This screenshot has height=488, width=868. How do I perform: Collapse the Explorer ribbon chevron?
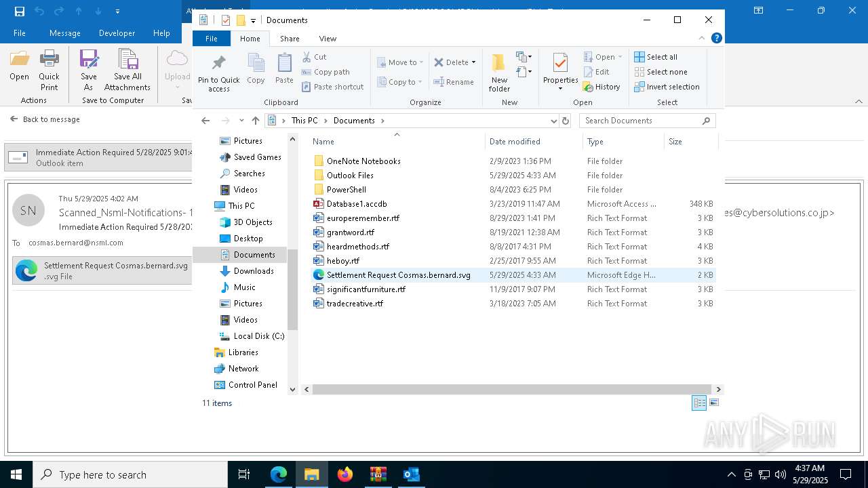tap(702, 38)
